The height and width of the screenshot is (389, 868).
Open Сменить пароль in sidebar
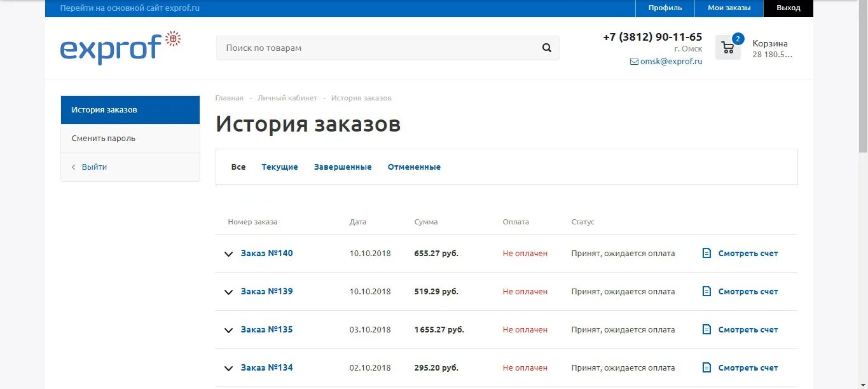130,139
